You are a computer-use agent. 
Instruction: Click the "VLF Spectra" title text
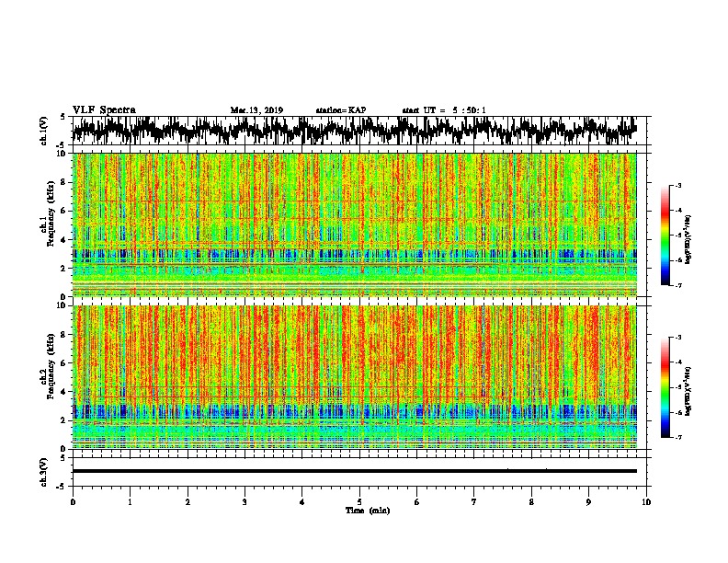point(104,110)
